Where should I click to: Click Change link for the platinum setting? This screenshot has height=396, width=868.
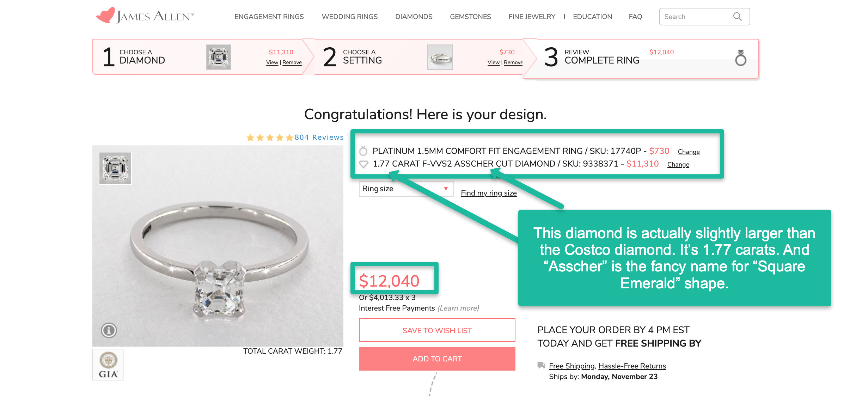[x=689, y=152]
